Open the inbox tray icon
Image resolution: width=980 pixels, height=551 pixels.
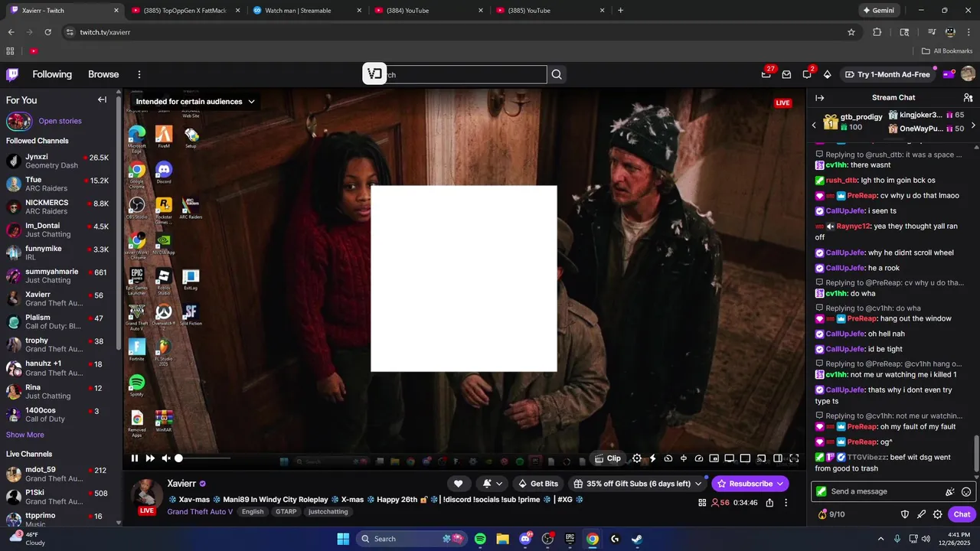tap(786, 74)
